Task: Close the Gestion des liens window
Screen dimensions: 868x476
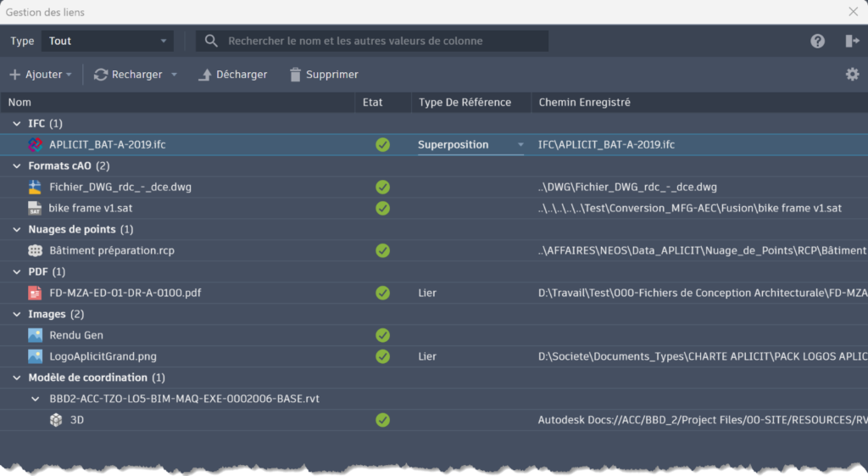Action: (x=853, y=12)
